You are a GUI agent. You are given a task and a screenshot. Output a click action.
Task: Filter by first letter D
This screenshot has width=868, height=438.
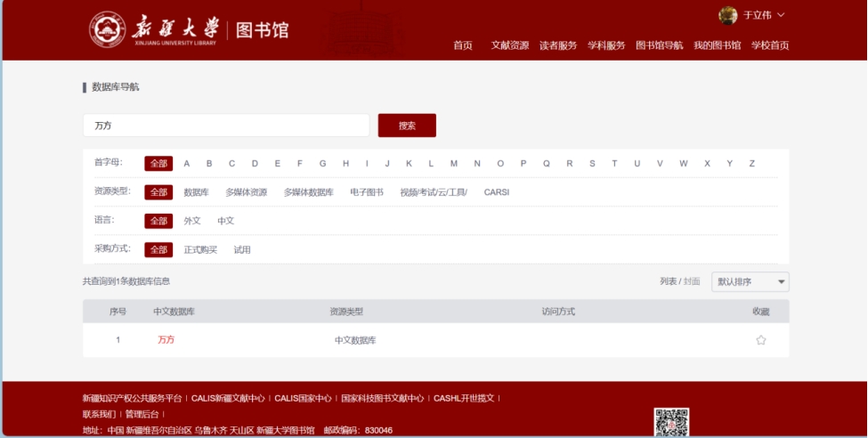point(255,163)
